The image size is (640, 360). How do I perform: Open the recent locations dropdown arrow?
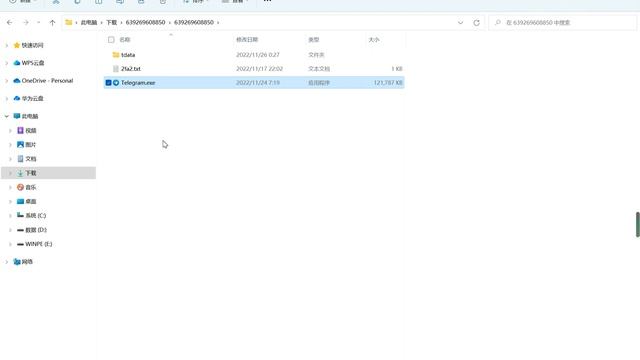39,22
